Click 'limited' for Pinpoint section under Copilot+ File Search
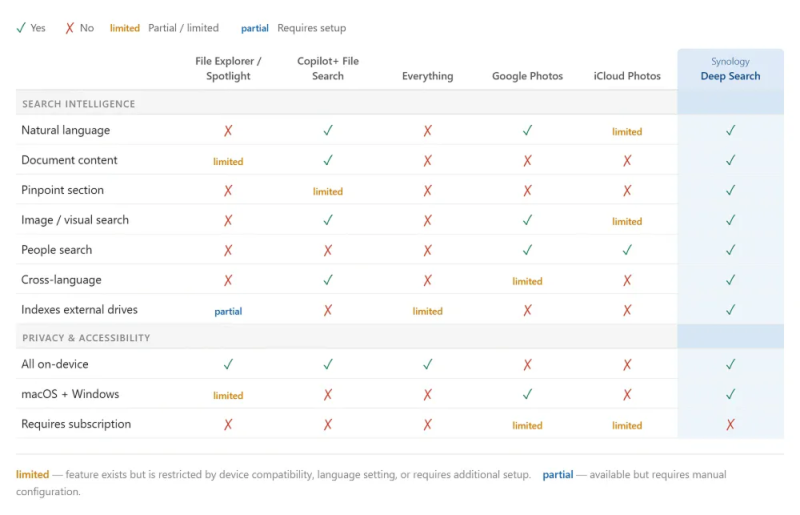The image size is (800, 515). (x=328, y=191)
